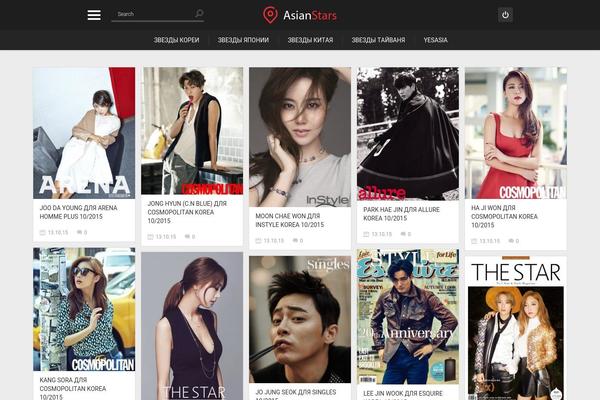
Task: Open Lee Jin Wook Esquire post title
Action: click(403, 395)
